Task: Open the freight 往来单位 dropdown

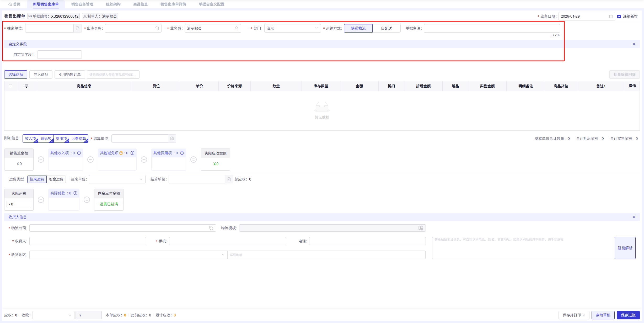Action: (117, 179)
